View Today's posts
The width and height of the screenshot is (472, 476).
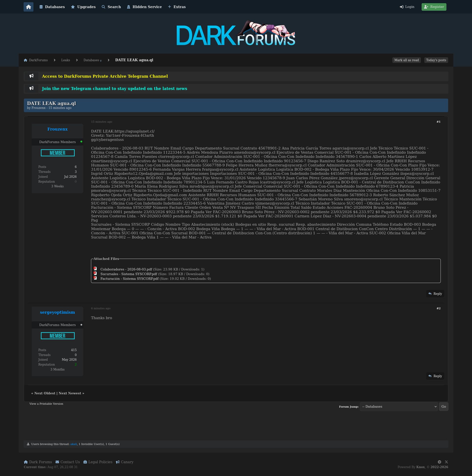coord(436,60)
